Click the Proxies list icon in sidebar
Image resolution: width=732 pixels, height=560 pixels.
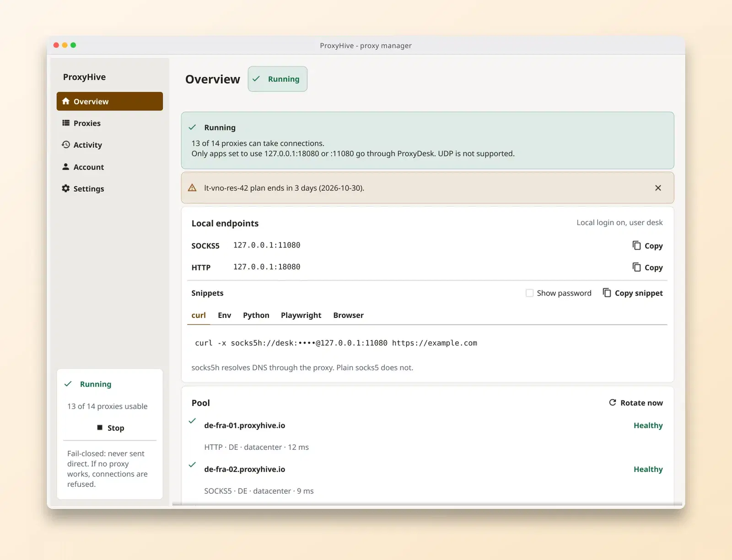(66, 123)
